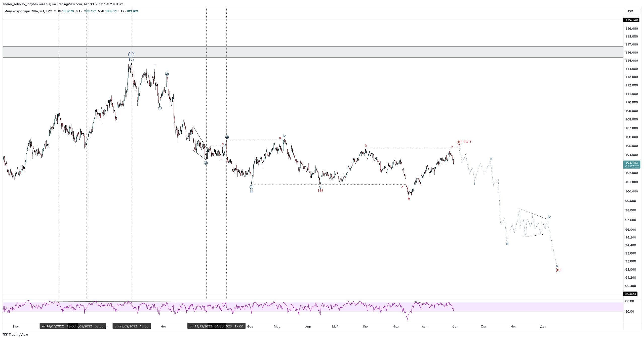The height and width of the screenshot is (339, 644).
Task: Click the 'Фев' month on time axis
Action: pyautogui.click(x=250, y=326)
